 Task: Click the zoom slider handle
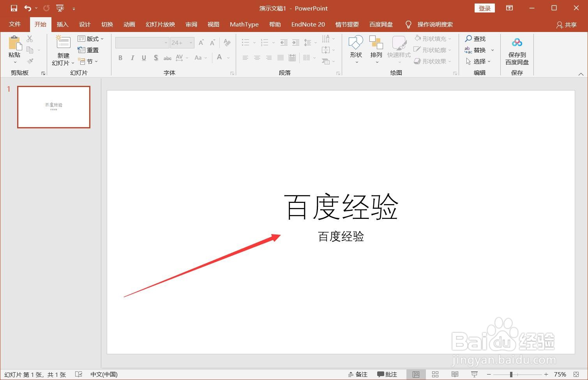click(511, 374)
